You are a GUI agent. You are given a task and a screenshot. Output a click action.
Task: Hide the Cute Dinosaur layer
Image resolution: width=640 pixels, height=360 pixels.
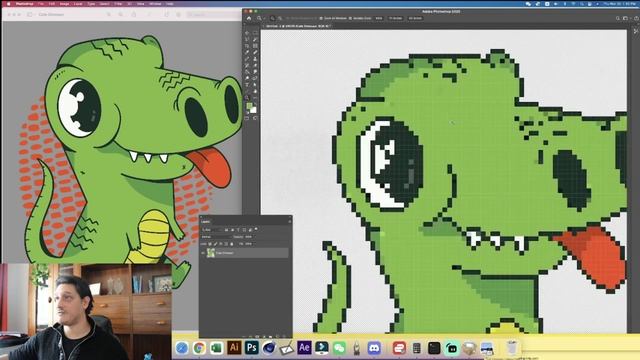[x=203, y=253]
